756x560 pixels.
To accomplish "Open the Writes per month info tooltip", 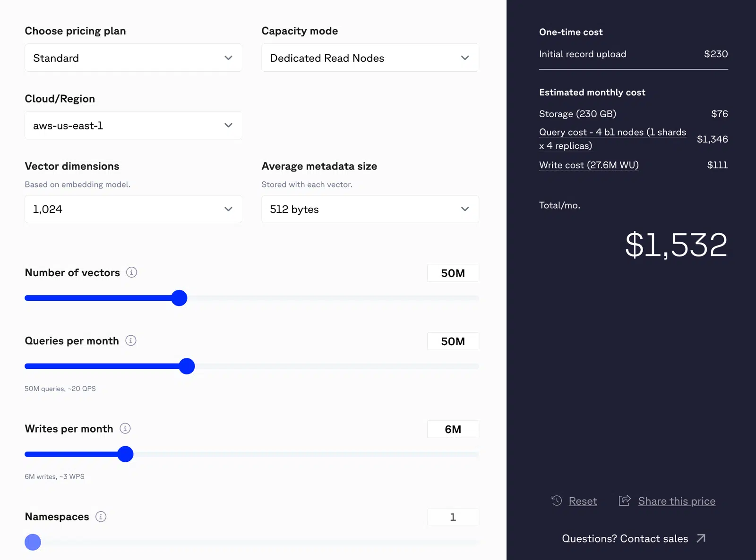I will click(124, 429).
